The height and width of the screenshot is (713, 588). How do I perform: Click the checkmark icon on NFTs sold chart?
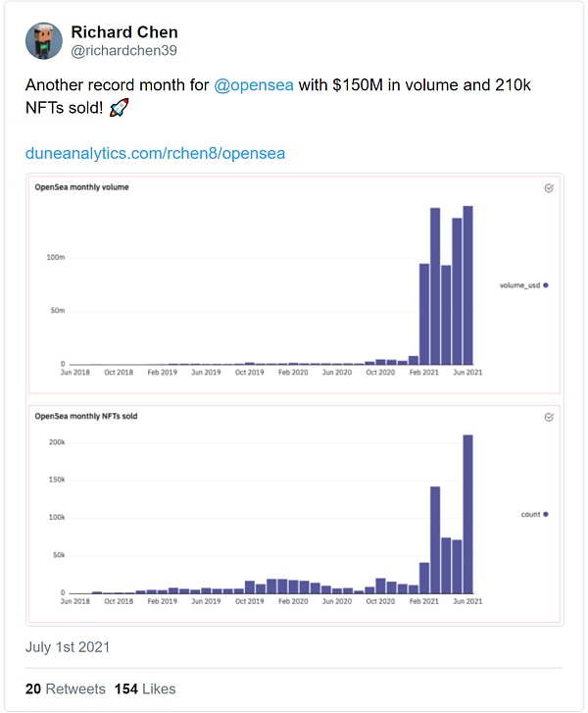(549, 417)
